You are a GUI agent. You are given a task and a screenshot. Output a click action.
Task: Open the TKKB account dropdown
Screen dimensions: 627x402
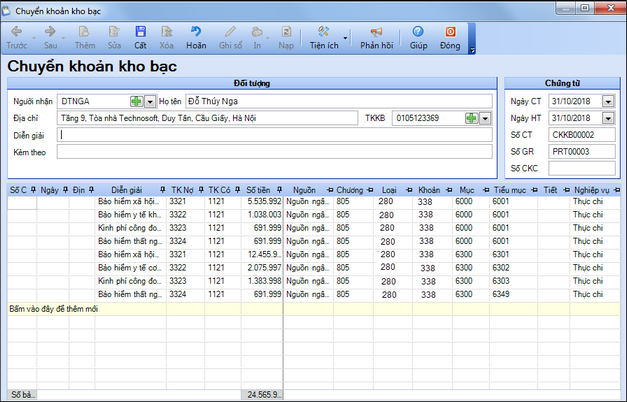[x=485, y=118]
